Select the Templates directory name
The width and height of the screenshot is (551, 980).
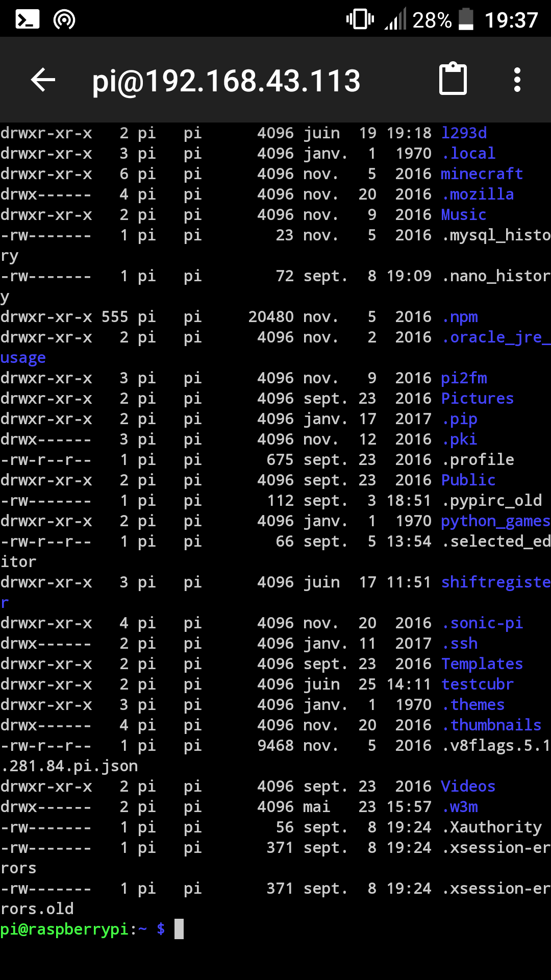coord(482,664)
